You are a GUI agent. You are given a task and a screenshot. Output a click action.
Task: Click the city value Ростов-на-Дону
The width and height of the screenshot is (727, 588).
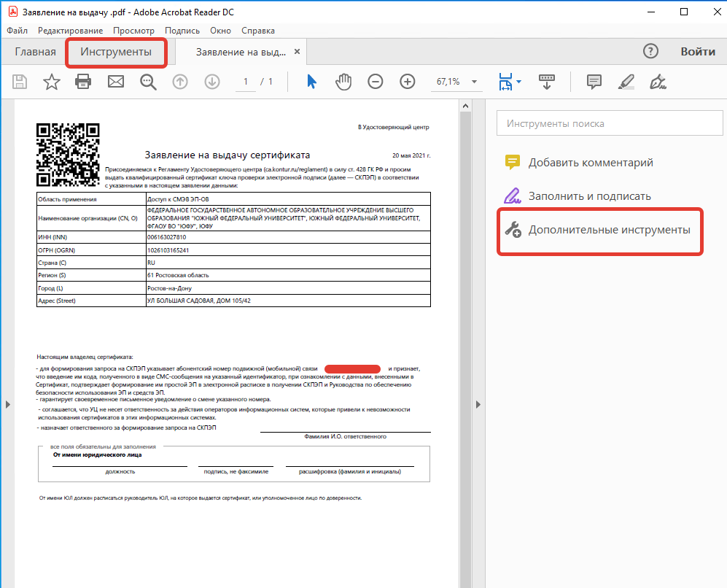169,288
